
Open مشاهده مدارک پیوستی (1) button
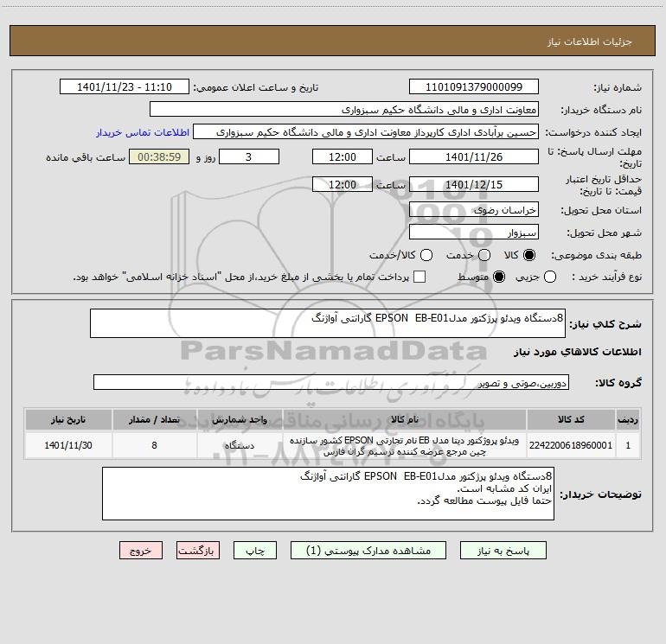tap(368, 551)
